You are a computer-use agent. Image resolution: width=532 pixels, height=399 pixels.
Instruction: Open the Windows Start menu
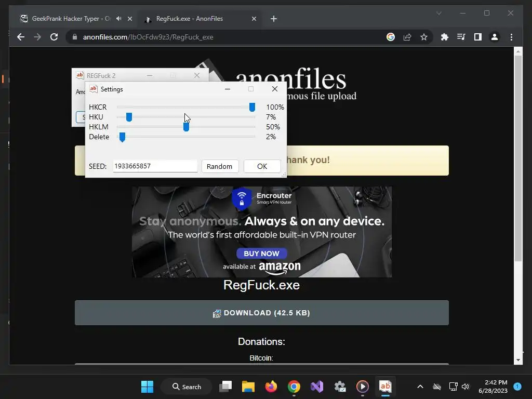click(x=147, y=387)
